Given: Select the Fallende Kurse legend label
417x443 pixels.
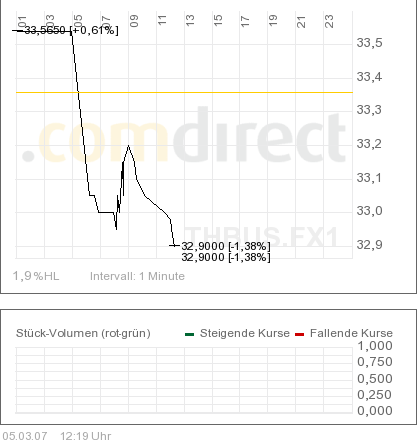Looking at the screenshot, I should pos(351,333).
